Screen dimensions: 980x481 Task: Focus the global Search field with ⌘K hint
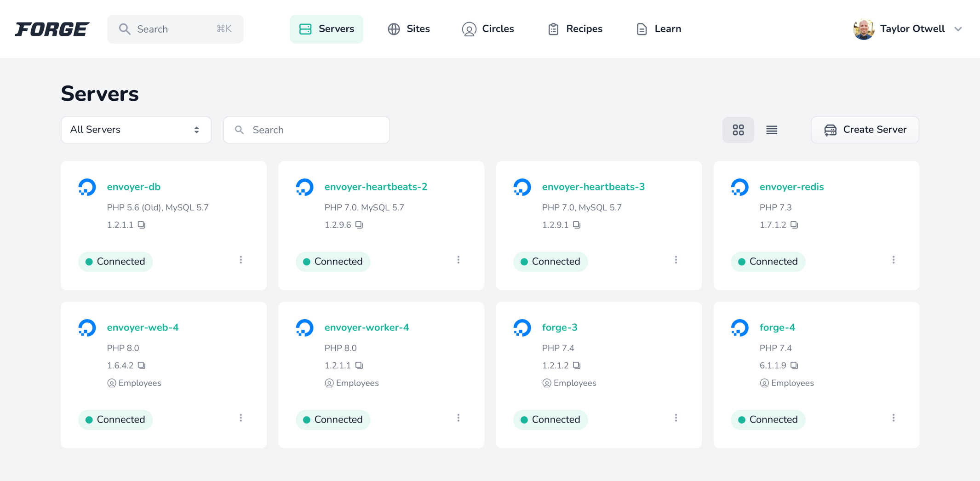(x=175, y=29)
